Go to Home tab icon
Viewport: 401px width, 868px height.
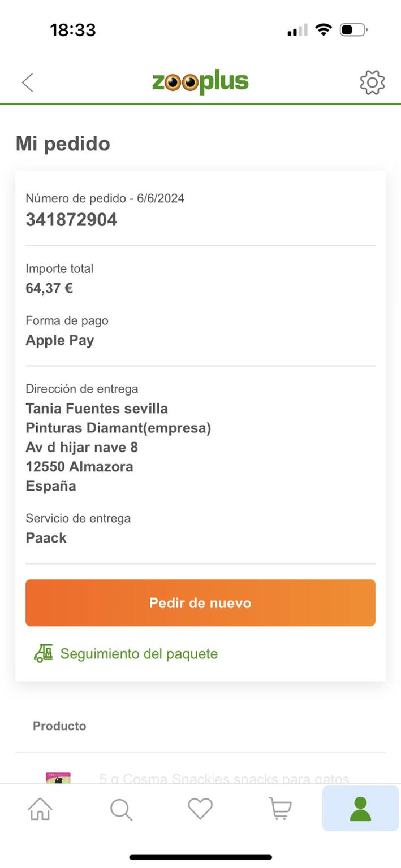pos(40,809)
